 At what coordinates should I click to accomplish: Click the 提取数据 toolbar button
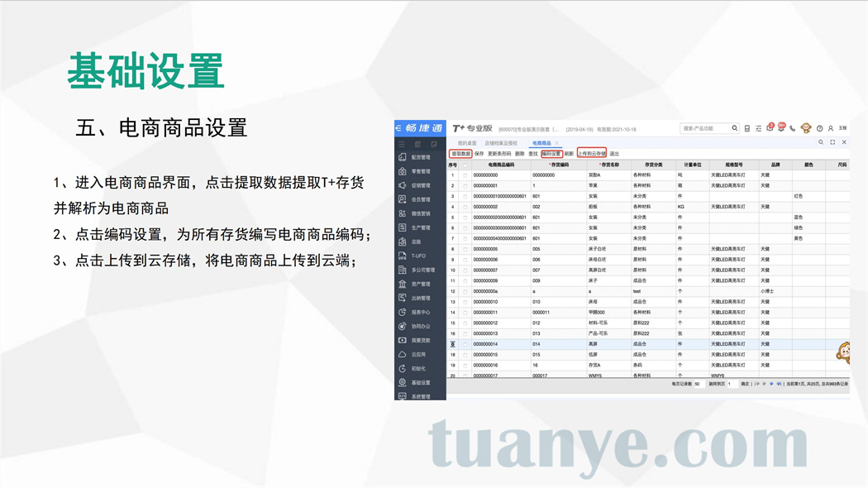coord(460,154)
